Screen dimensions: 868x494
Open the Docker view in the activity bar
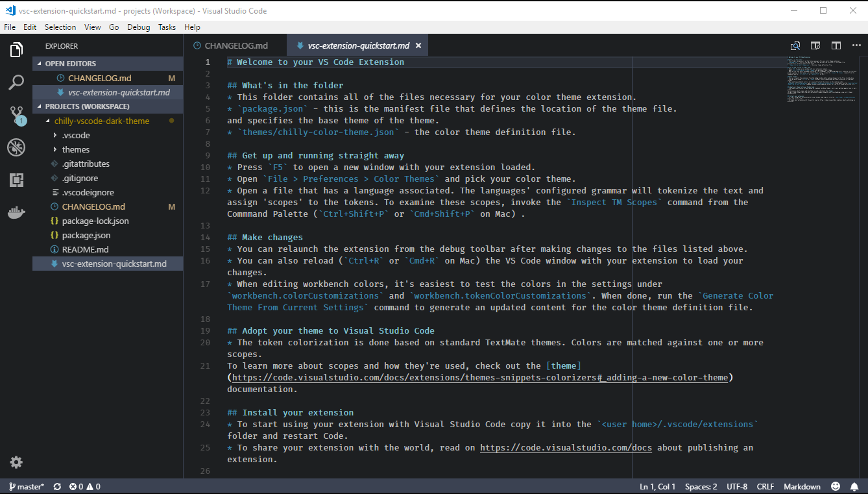(x=16, y=211)
